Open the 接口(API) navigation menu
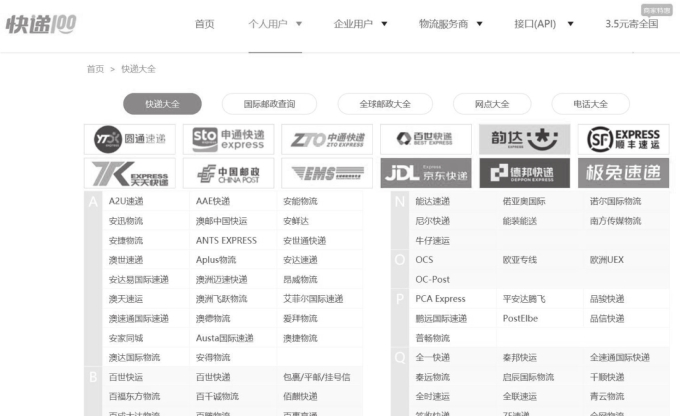The height and width of the screenshot is (416, 680). [535, 24]
